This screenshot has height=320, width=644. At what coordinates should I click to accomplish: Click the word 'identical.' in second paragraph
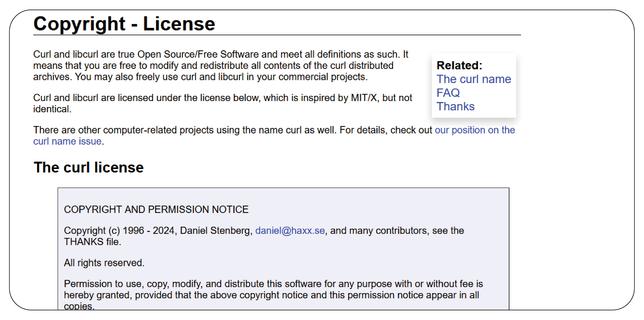[52, 109]
